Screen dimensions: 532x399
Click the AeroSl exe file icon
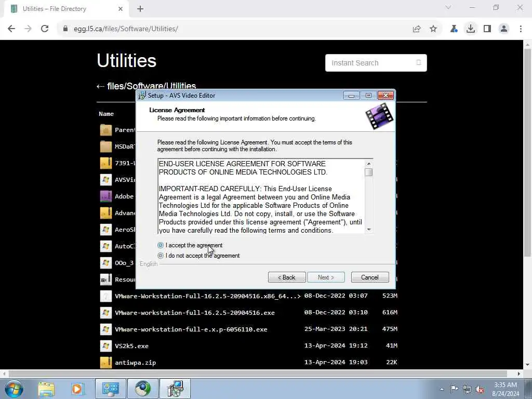[106, 229]
